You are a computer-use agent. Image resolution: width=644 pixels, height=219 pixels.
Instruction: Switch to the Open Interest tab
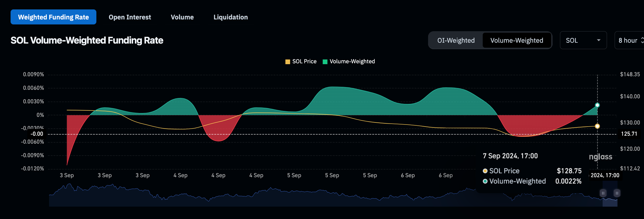[x=130, y=17]
